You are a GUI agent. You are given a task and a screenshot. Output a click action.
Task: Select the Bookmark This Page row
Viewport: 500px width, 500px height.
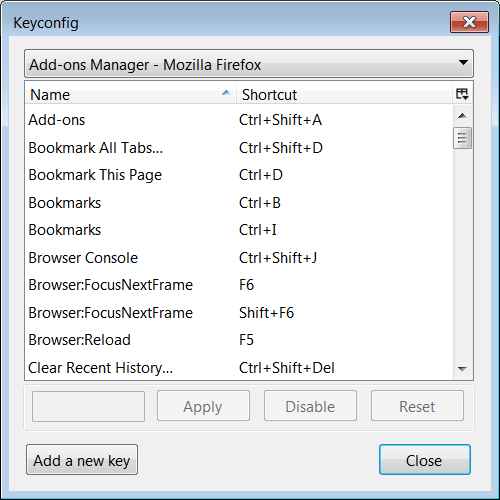coord(239,175)
